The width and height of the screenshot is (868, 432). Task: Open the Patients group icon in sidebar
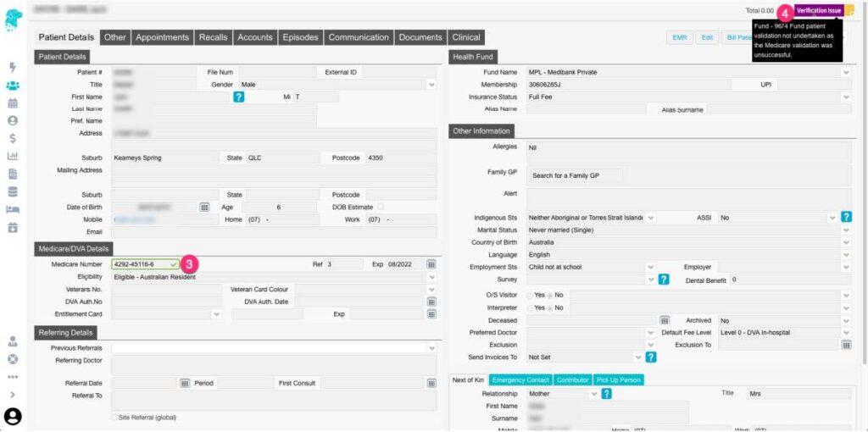click(x=12, y=86)
